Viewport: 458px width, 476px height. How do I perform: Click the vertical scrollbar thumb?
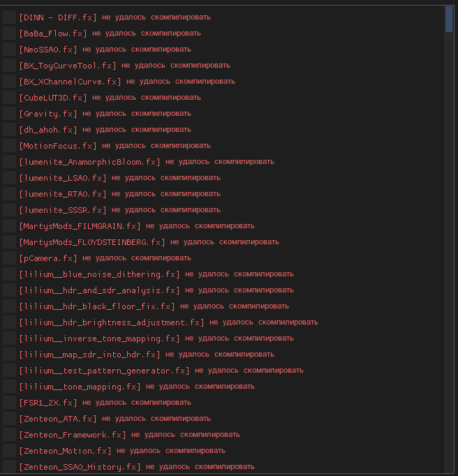pyautogui.click(x=449, y=19)
